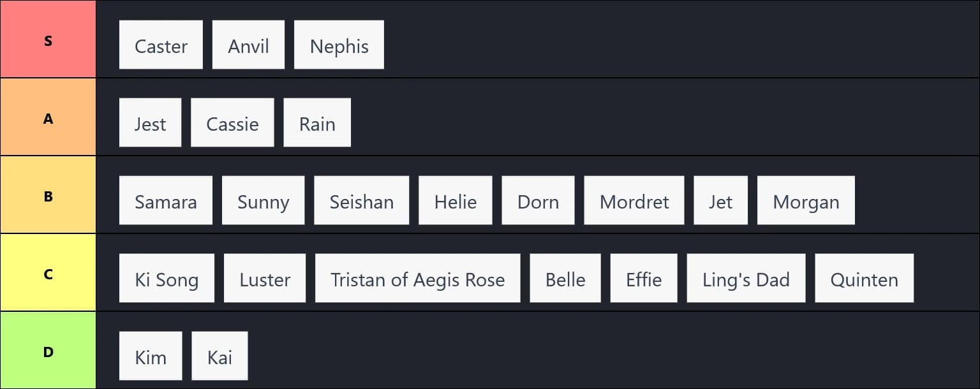
Task: Pick the Morgan card
Action: click(805, 201)
